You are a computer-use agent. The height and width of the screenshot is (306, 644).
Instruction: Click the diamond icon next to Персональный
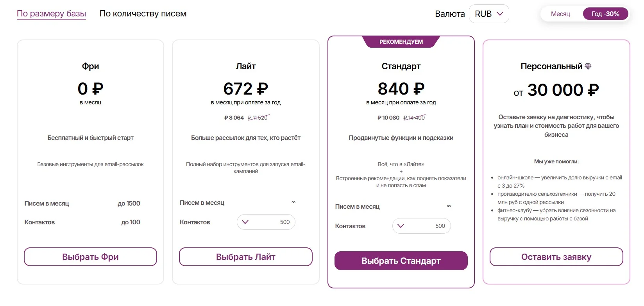tap(588, 66)
